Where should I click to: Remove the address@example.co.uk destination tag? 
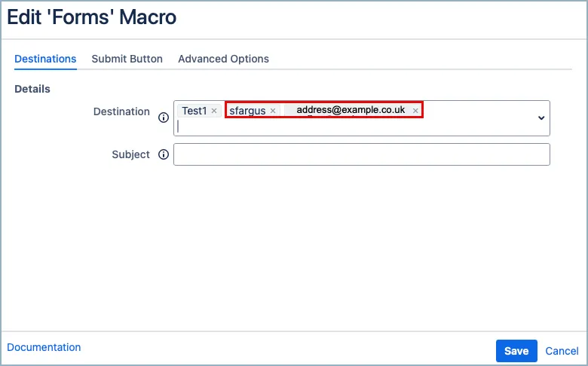pos(415,111)
